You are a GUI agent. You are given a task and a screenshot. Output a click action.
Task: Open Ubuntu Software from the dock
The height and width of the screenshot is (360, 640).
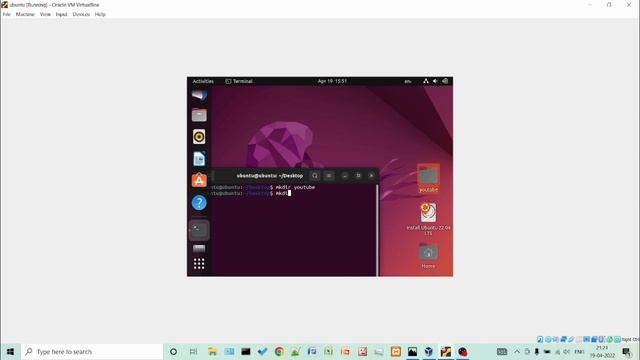pyautogui.click(x=199, y=180)
